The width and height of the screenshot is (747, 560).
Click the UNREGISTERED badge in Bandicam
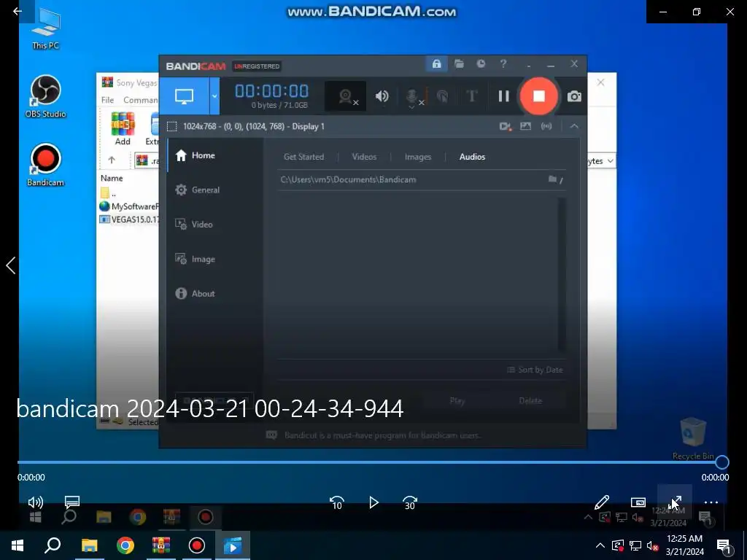click(x=257, y=66)
